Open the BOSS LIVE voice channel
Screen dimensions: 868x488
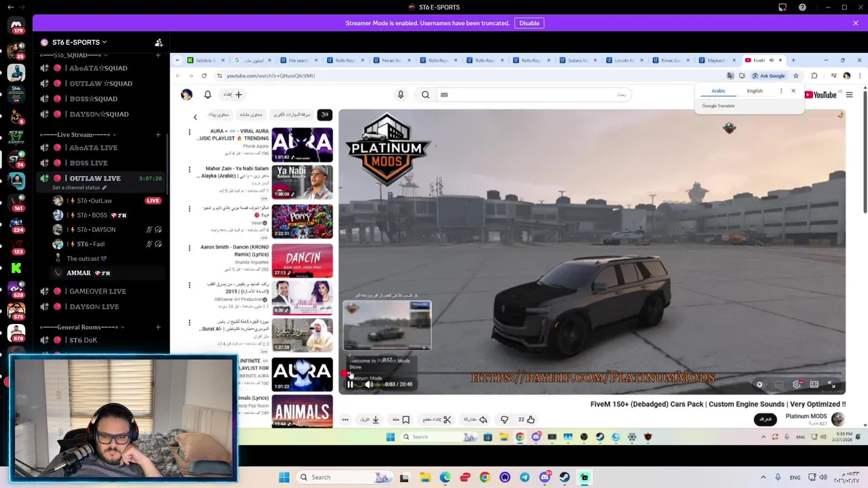(x=102, y=163)
